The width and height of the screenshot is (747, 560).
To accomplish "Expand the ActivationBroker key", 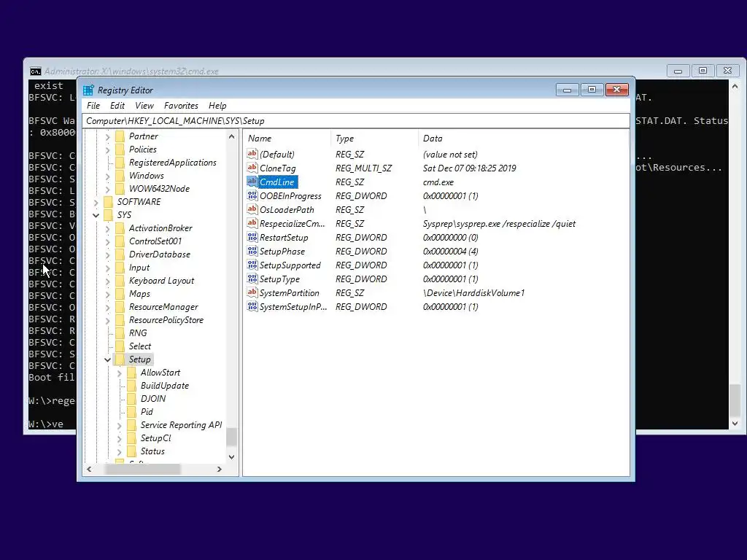I will point(107,228).
